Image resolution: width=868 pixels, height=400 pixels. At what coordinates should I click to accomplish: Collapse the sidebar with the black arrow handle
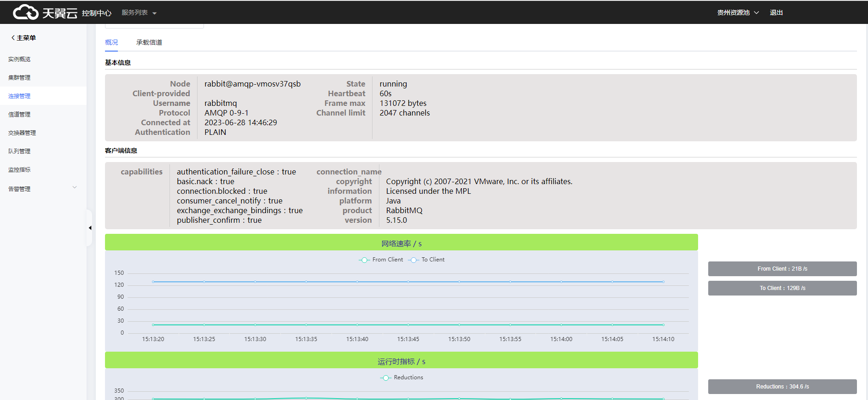point(90,228)
